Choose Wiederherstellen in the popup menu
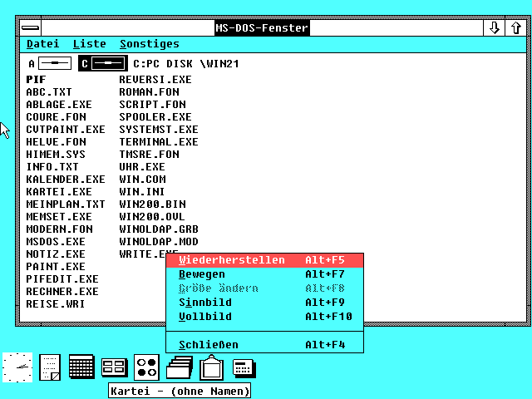The image size is (532, 399). (x=264, y=260)
